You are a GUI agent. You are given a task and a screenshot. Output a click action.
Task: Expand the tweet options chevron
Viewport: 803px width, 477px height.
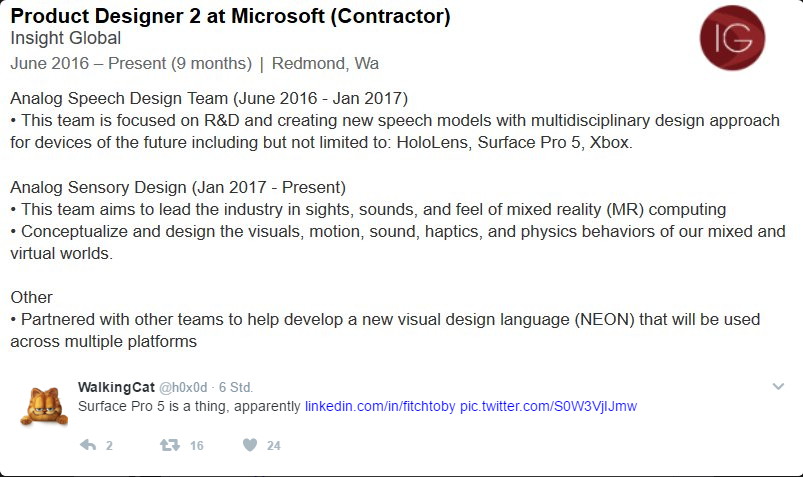(778, 386)
